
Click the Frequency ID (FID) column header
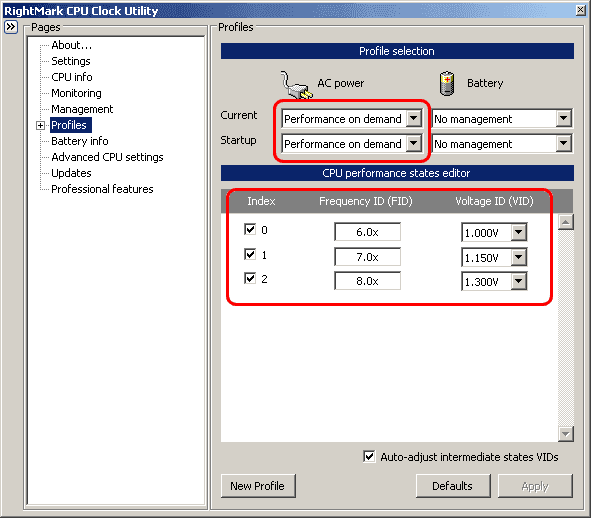(x=366, y=201)
